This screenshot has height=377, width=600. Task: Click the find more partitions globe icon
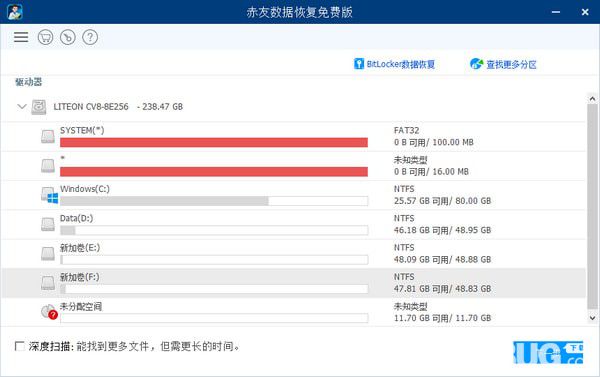[x=476, y=64]
